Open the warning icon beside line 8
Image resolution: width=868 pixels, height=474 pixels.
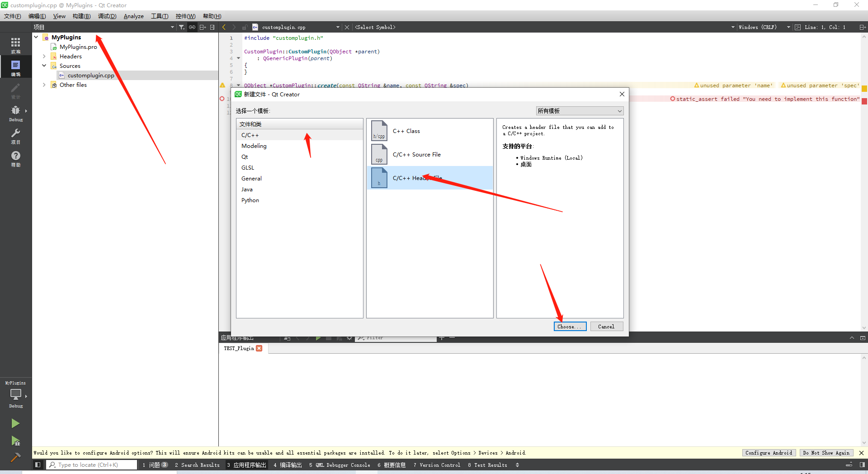point(222,85)
